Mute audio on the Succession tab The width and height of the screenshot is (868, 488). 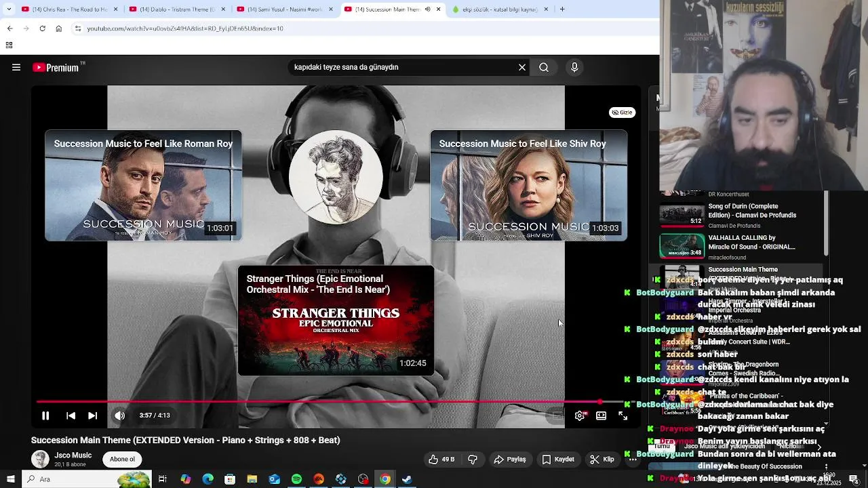427,9
